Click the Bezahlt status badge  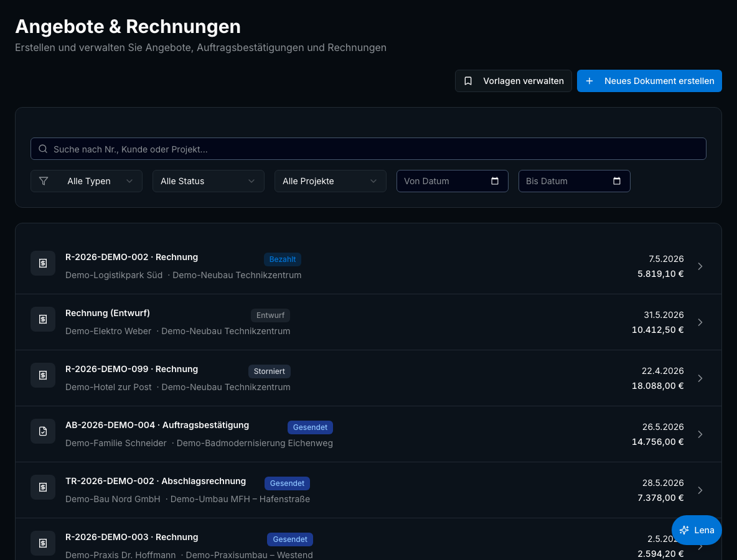(283, 259)
